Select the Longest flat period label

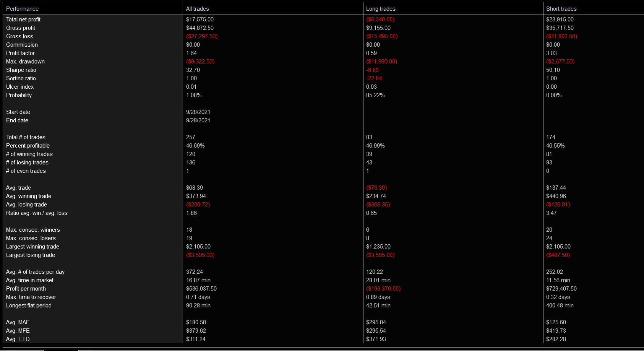[x=29, y=305]
